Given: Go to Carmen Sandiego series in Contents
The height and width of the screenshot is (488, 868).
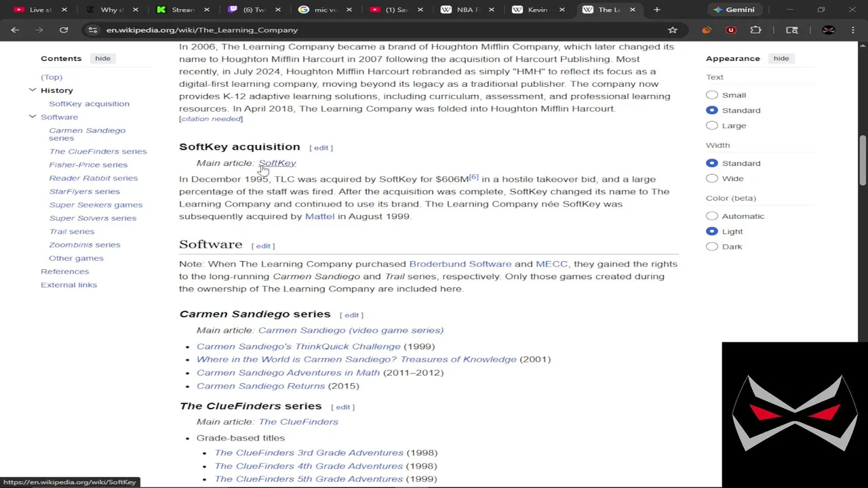Looking at the screenshot, I should point(87,134).
